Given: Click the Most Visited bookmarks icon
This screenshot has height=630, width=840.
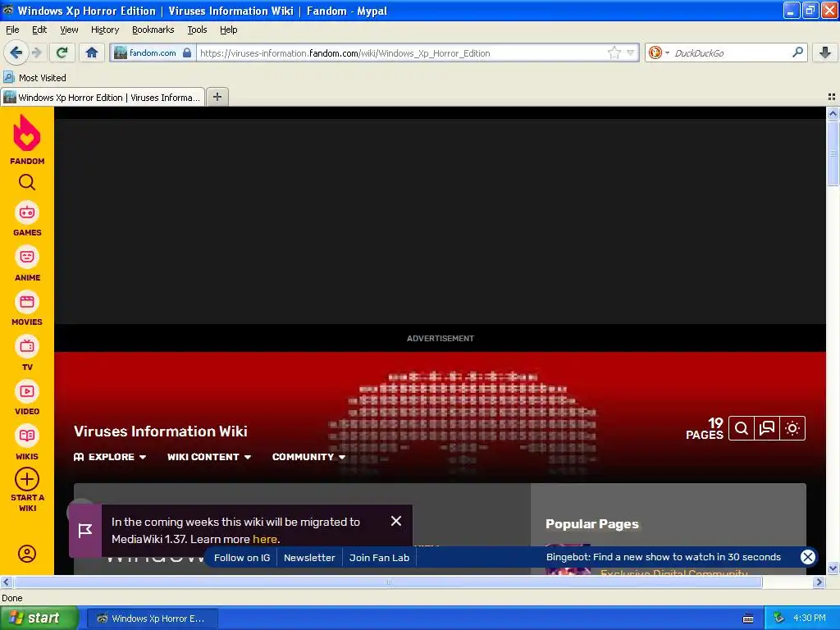Looking at the screenshot, I should (x=8, y=77).
